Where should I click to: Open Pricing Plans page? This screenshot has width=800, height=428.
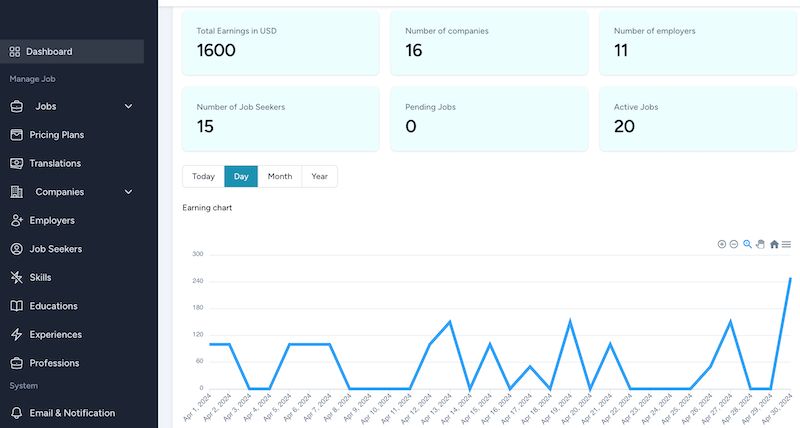[x=57, y=135]
